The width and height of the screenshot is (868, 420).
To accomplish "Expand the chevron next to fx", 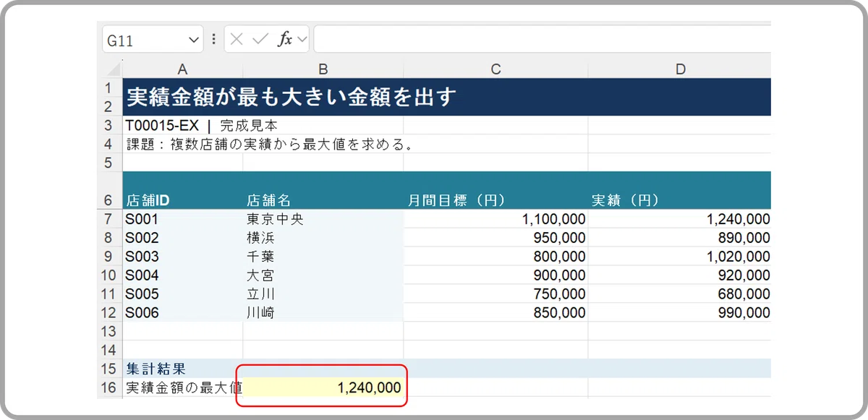I will pyautogui.click(x=302, y=39).
